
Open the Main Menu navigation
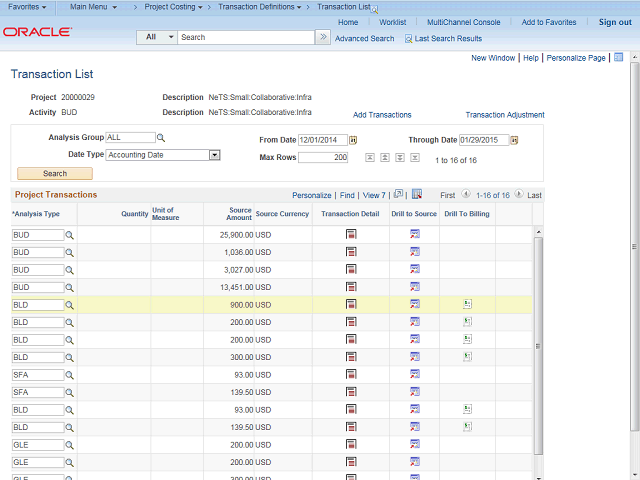point(93,7)
